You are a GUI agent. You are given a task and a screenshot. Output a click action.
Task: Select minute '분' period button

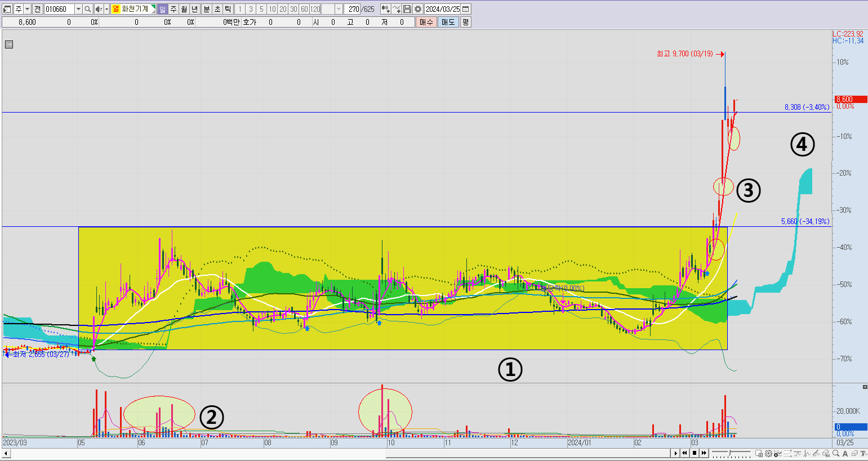point(207,9)
